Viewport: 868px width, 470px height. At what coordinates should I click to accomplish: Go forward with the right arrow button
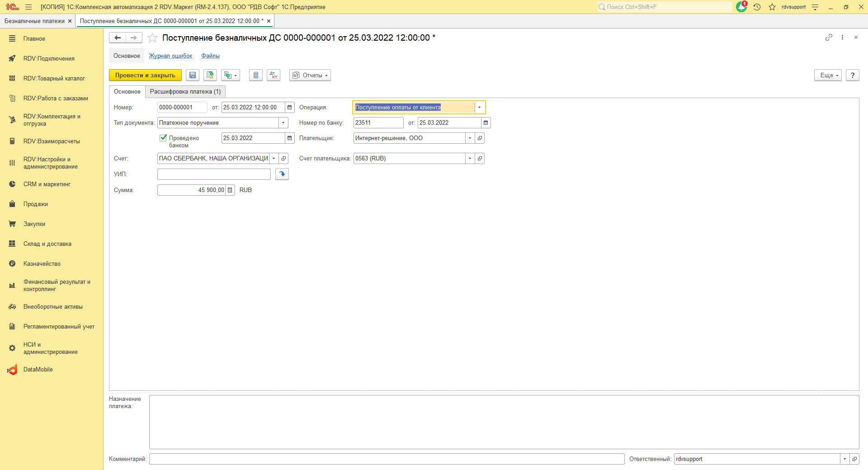pos(134,38)
